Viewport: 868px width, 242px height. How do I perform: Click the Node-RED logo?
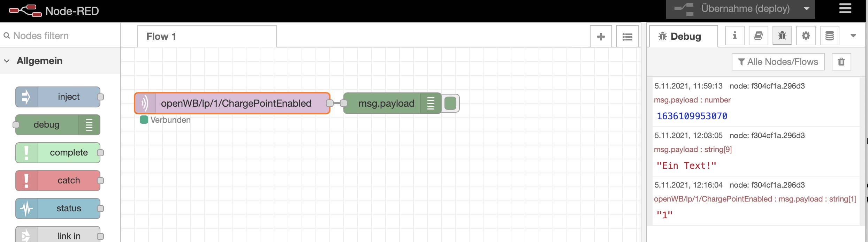(54, 11)
